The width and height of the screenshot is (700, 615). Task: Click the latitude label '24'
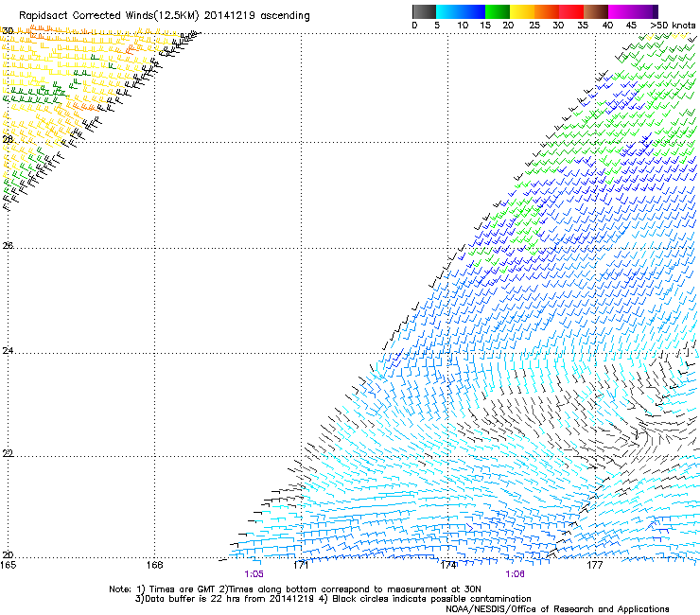pyautogui.click(x=8, y=351)
